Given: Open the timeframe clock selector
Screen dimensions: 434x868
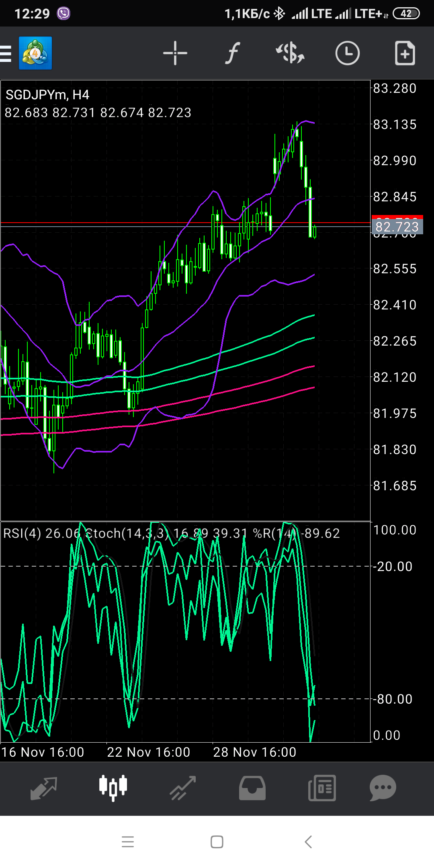Looking at the screenshot, I should (x=347, y=53).
